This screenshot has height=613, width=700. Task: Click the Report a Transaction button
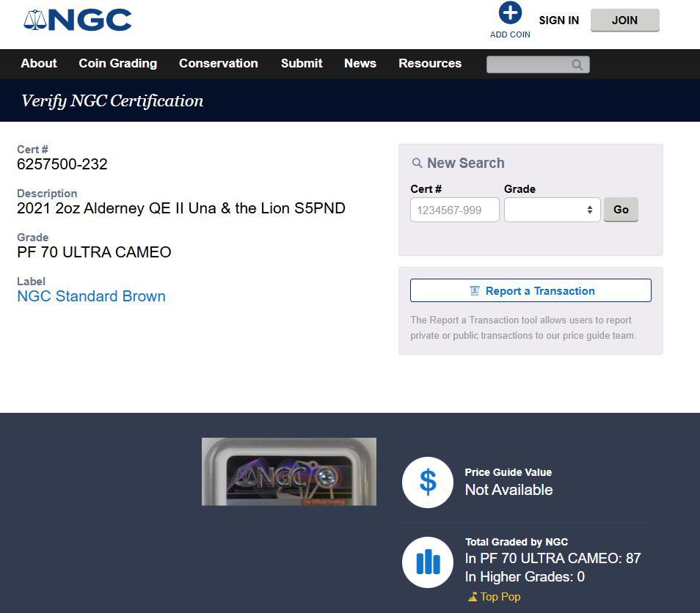pyautogui.click(x=531, y=290)
